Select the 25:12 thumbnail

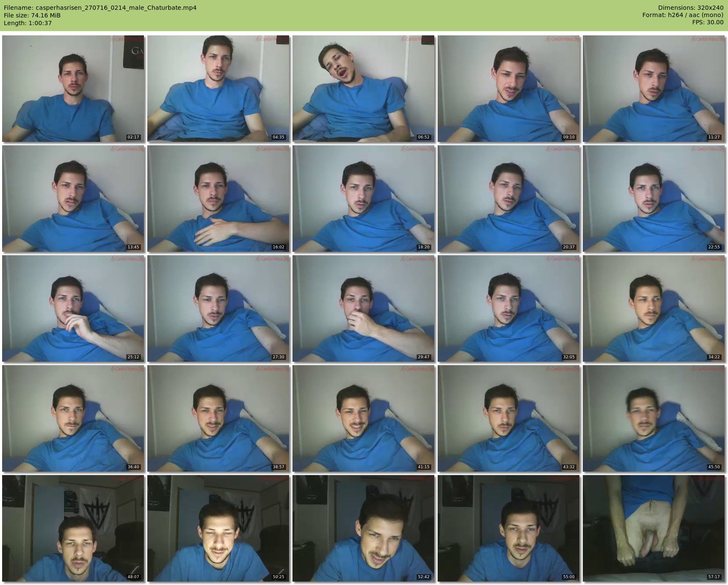[73, 308]
